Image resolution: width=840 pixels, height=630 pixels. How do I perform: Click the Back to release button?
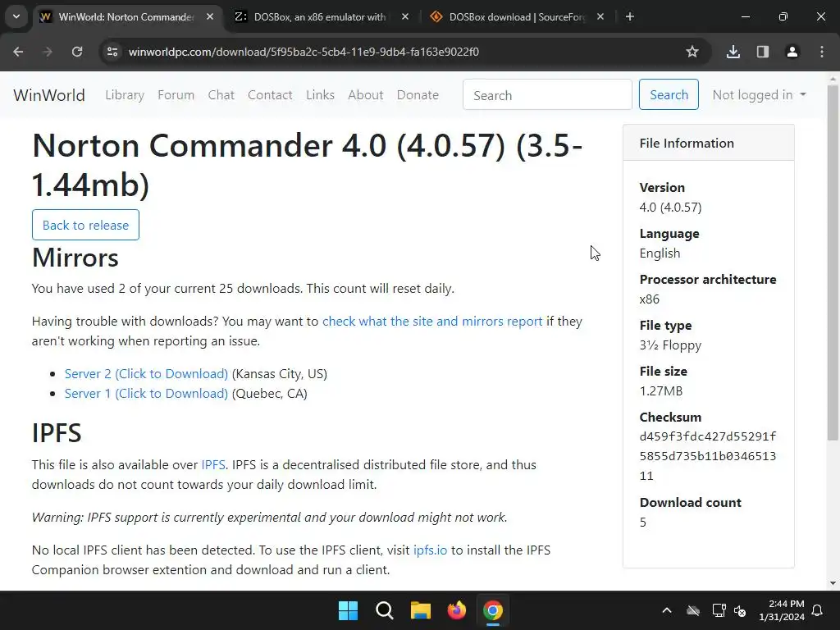85,225
